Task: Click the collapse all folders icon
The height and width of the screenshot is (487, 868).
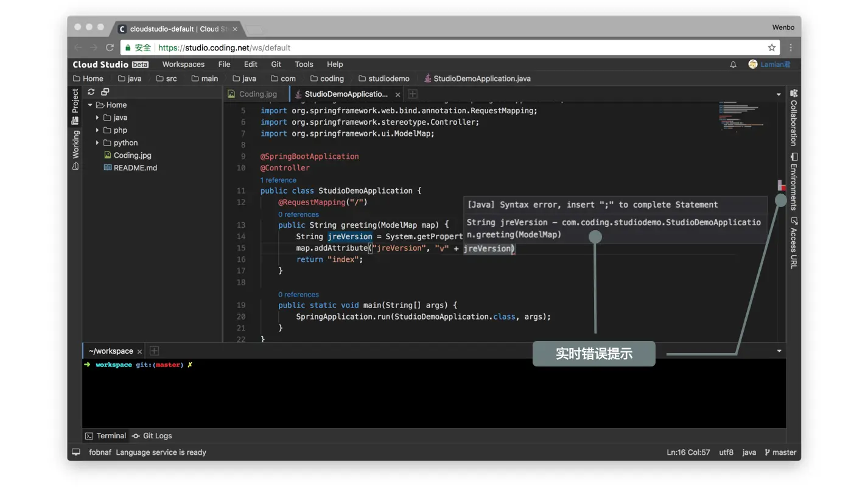Action: [x=105, y=92]
